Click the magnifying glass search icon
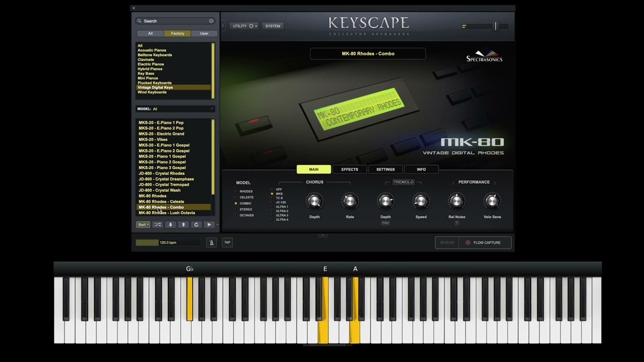 click(x=139, y=21)
